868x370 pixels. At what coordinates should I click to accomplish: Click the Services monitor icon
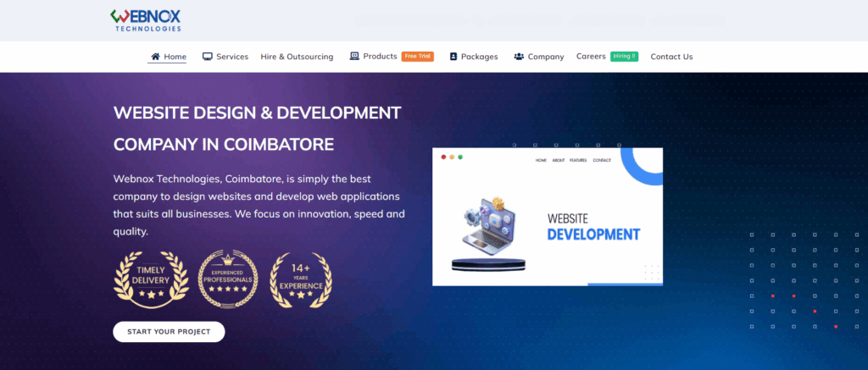[x=207, y=57]
